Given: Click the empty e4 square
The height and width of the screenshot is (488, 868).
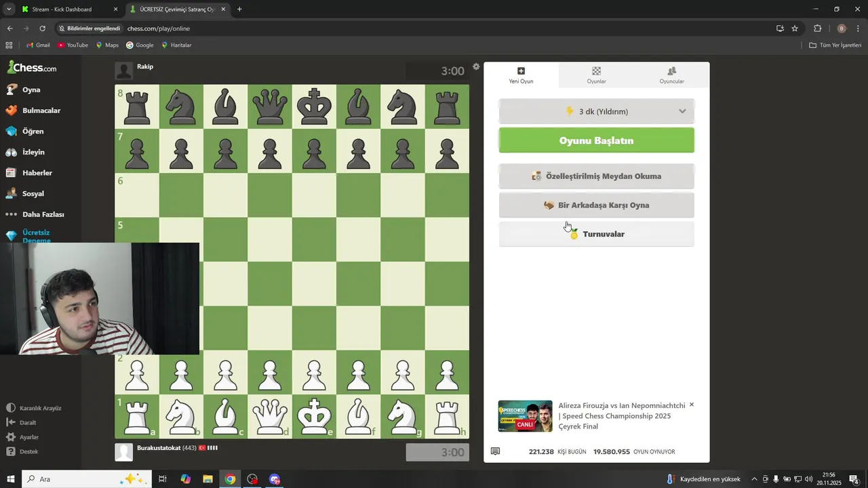Looking at the screenshot, I should coord(314,284).
